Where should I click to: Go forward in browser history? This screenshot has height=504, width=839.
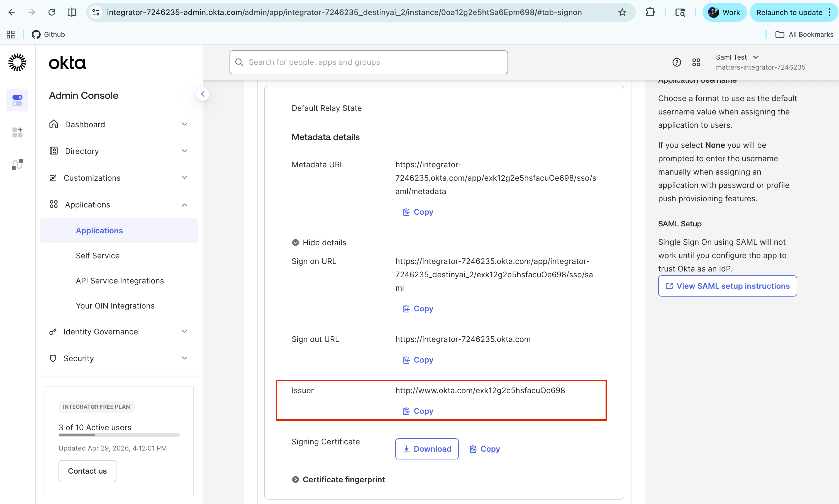click(x=31, y=13)
